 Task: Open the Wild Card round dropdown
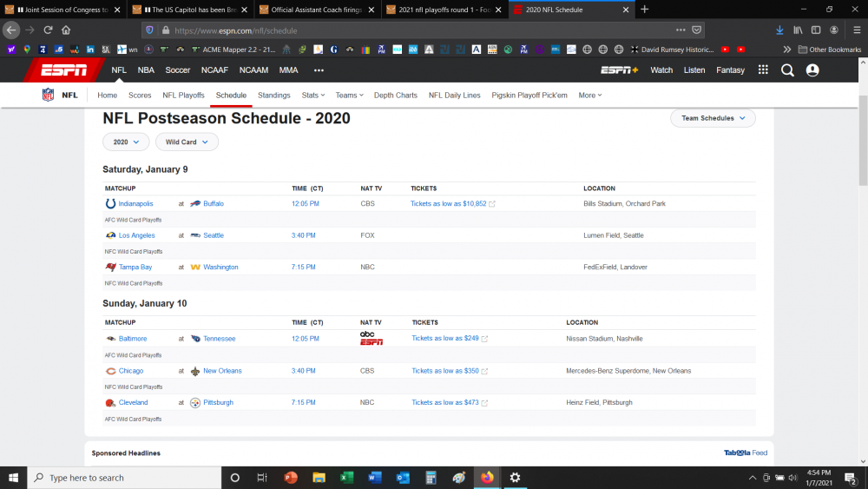click(187, 142)
